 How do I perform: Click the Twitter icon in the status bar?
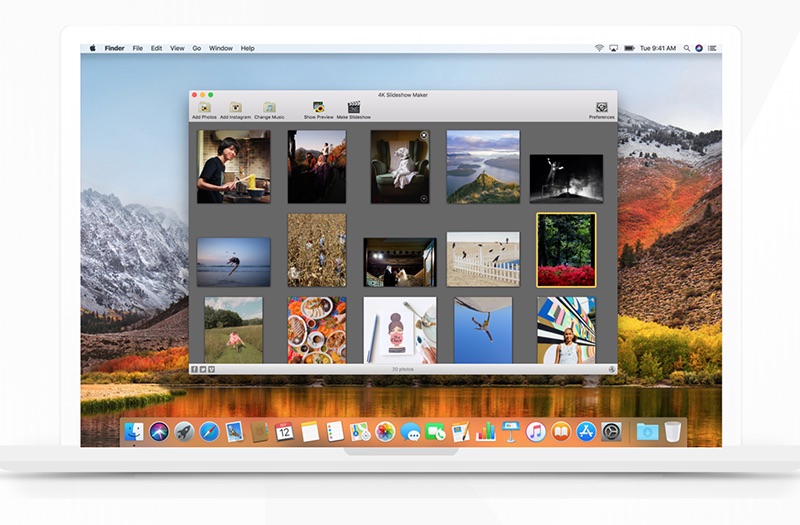click(x=203, y=369)
